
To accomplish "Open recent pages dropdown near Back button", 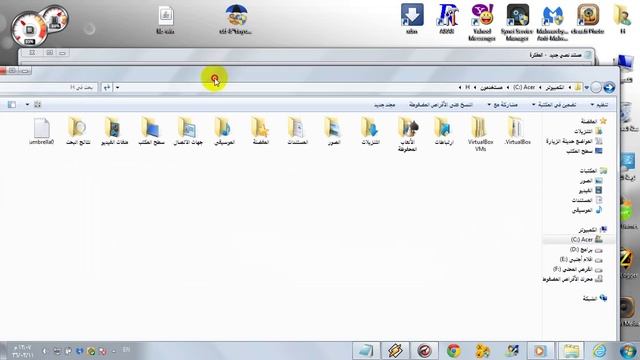I will click(587, 87).
